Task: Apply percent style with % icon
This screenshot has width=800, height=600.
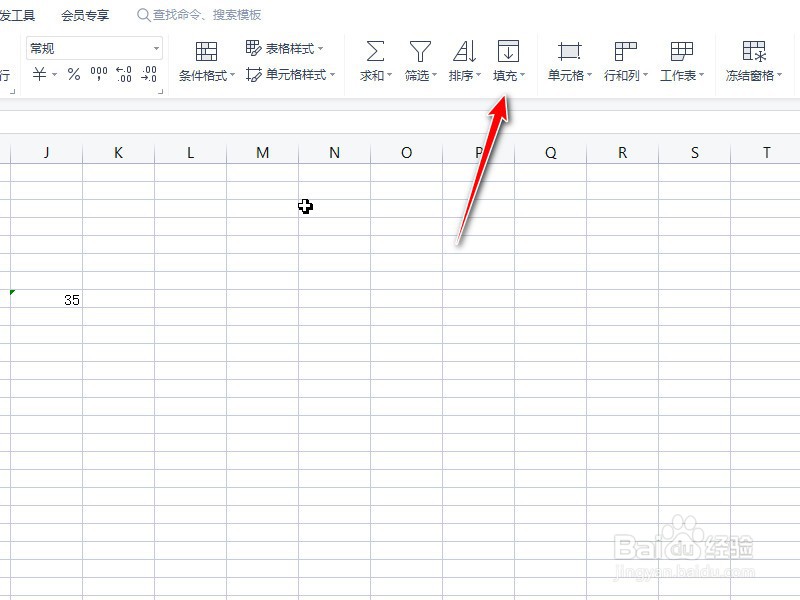Action: tap(74, 74)
